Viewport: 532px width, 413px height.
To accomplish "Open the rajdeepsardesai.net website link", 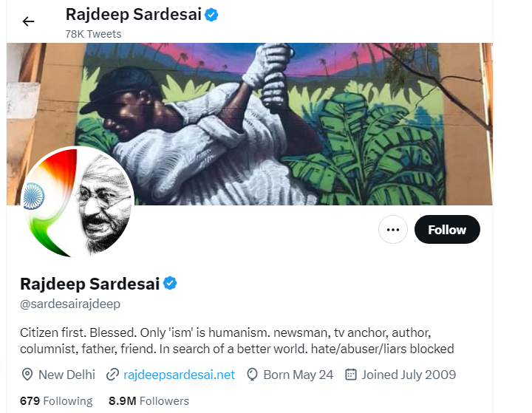I will pyautogui.click(x=180, y=375).
